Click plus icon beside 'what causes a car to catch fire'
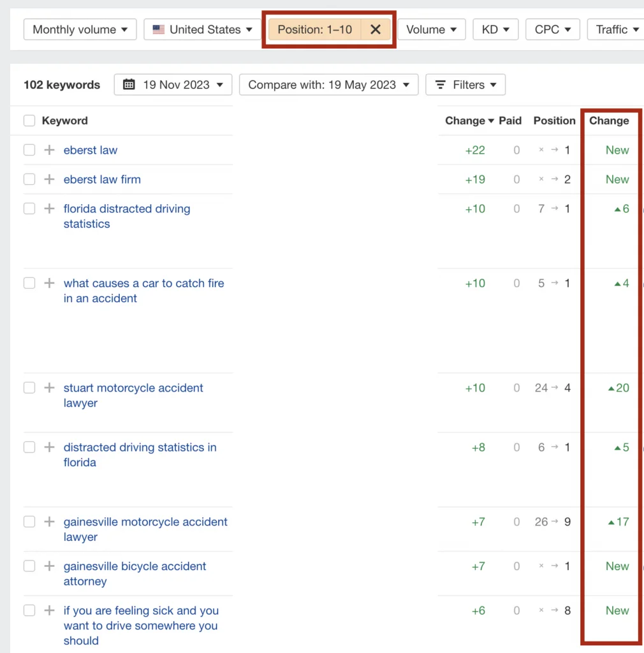Image resolution: width=644 pixels, height=653 pixels. (x=49, y=283)
